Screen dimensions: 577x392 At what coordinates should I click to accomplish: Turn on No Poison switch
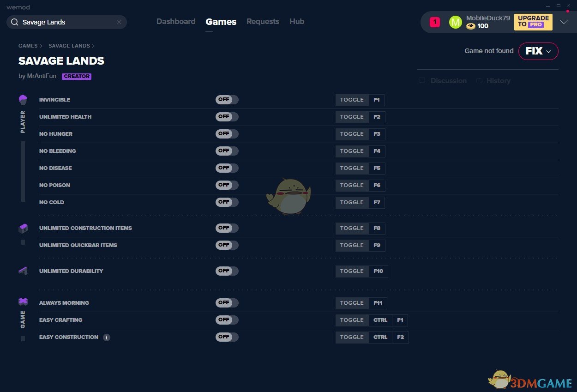tap(227, 185)
